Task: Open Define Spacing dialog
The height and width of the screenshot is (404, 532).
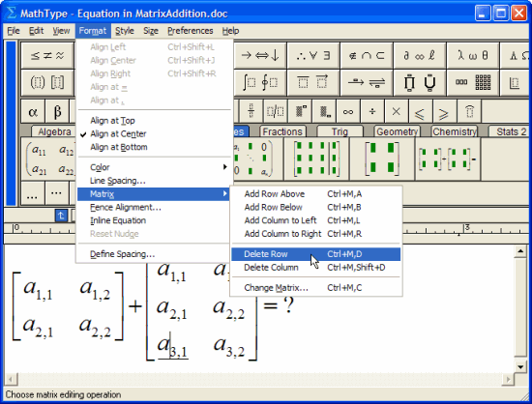Action: [155, 254]
